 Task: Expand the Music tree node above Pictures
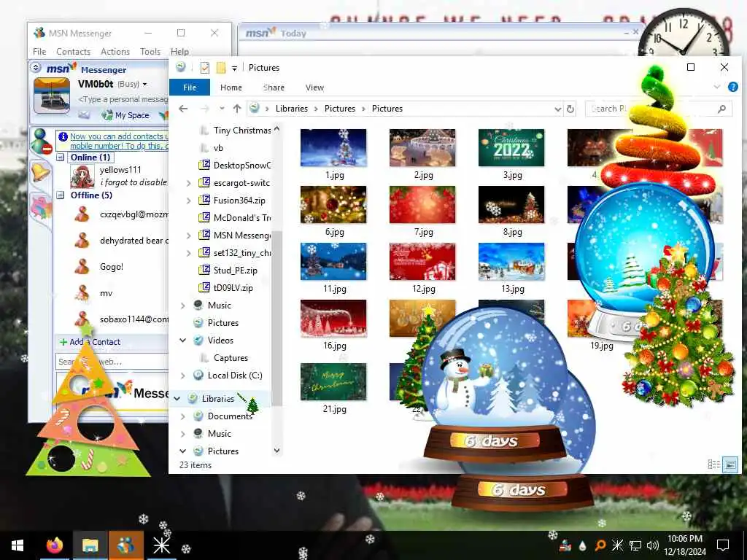[183, 306]
